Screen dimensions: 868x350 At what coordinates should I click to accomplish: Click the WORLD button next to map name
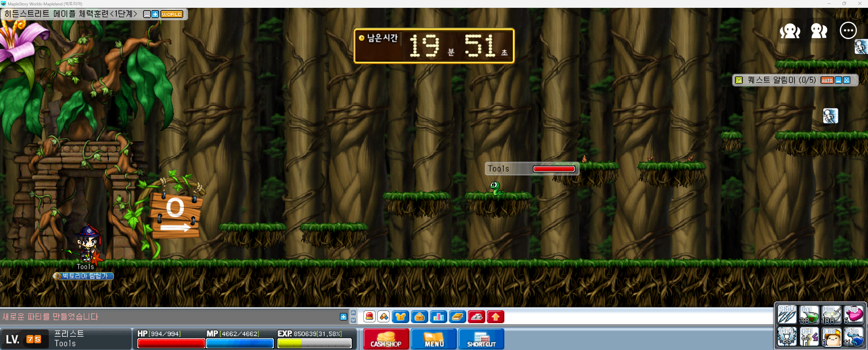tap(172, 14)
